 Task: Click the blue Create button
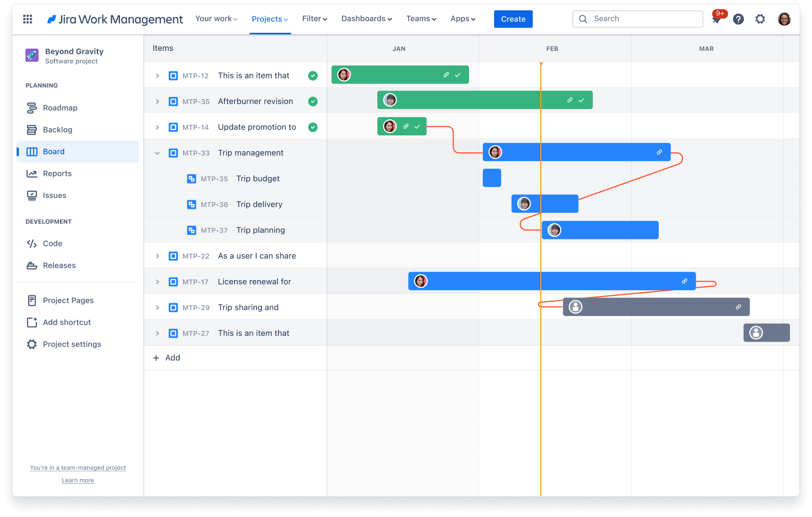click(x=513, y=19)
